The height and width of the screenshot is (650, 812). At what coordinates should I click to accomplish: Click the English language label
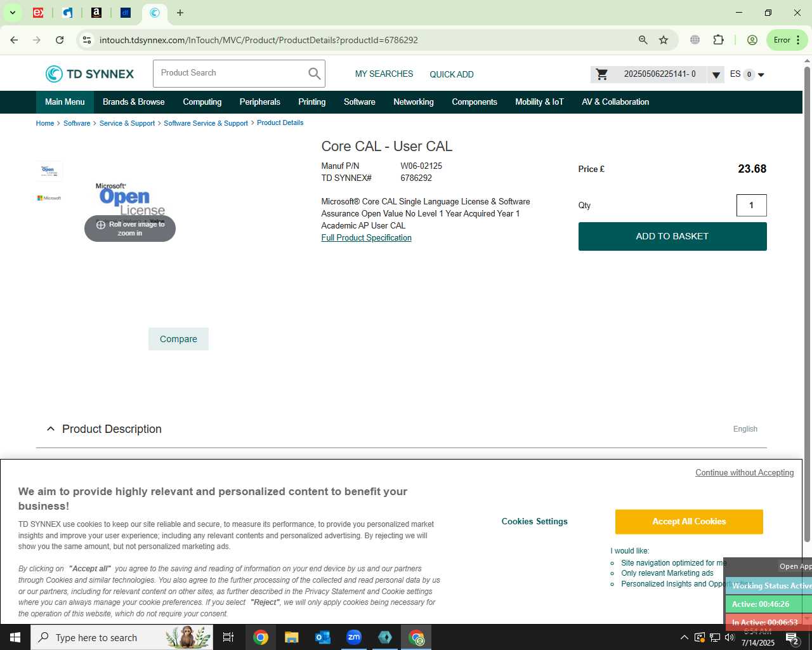point(745,429)
